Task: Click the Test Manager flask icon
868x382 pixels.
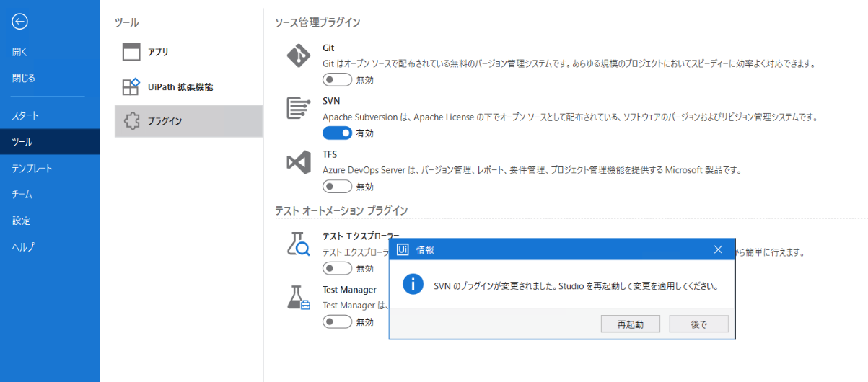Action: tap(298, 298)
